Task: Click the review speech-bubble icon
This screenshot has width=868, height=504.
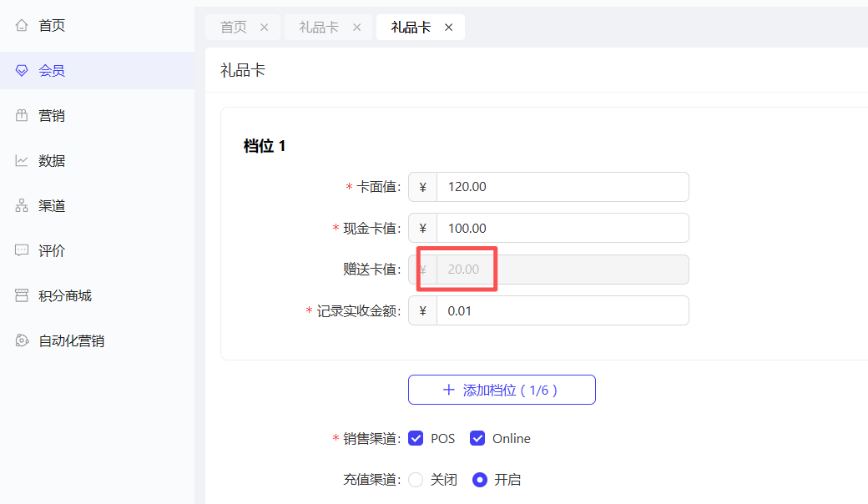Action: coord(22,251)
